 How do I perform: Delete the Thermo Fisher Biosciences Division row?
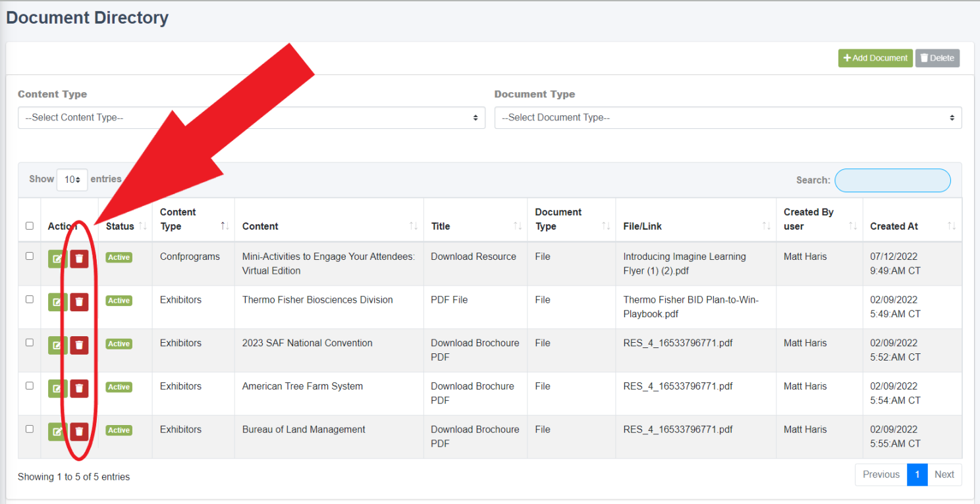point(79,302)
